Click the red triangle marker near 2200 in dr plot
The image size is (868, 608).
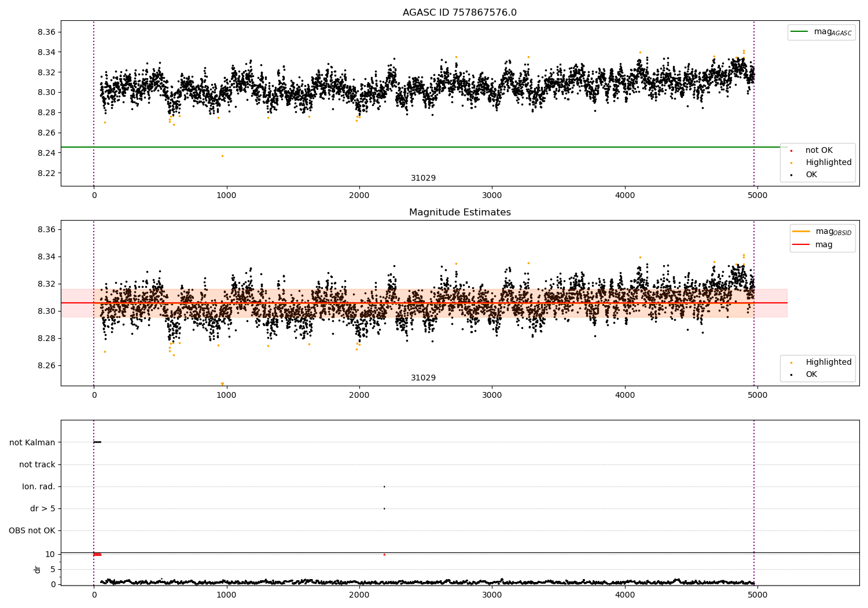pyautogui.click(x=384, y=554)
